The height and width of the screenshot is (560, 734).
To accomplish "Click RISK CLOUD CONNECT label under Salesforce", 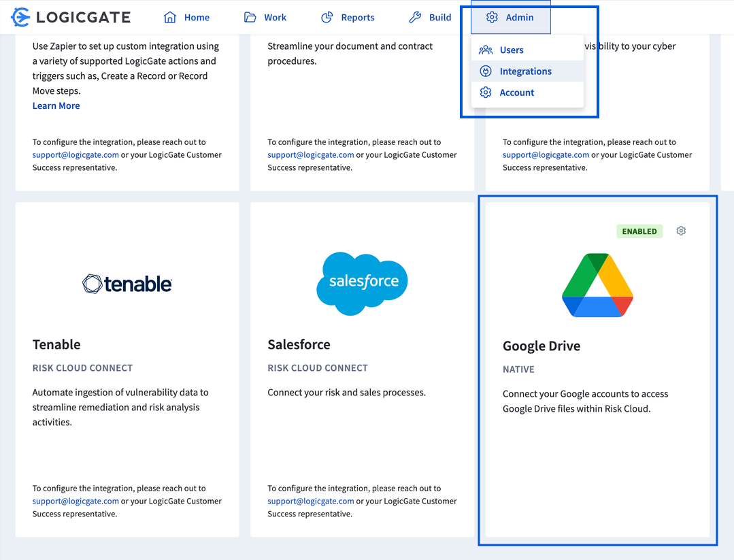I will (318, 368).
